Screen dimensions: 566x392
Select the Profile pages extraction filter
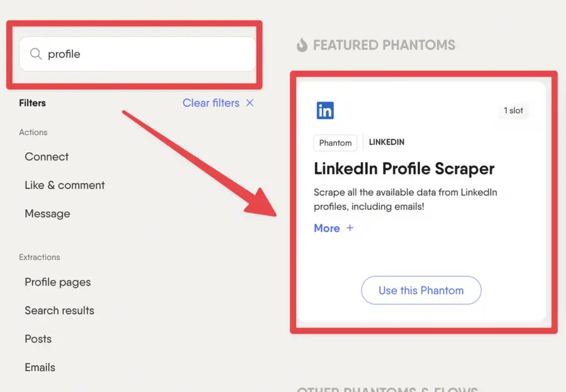click(x=57, y=282)
